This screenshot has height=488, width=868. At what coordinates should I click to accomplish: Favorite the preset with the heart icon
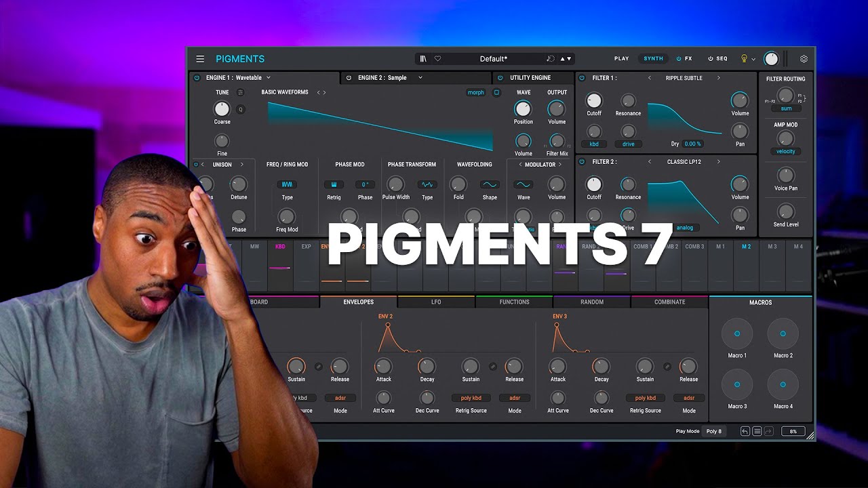[x=437, y=59]
